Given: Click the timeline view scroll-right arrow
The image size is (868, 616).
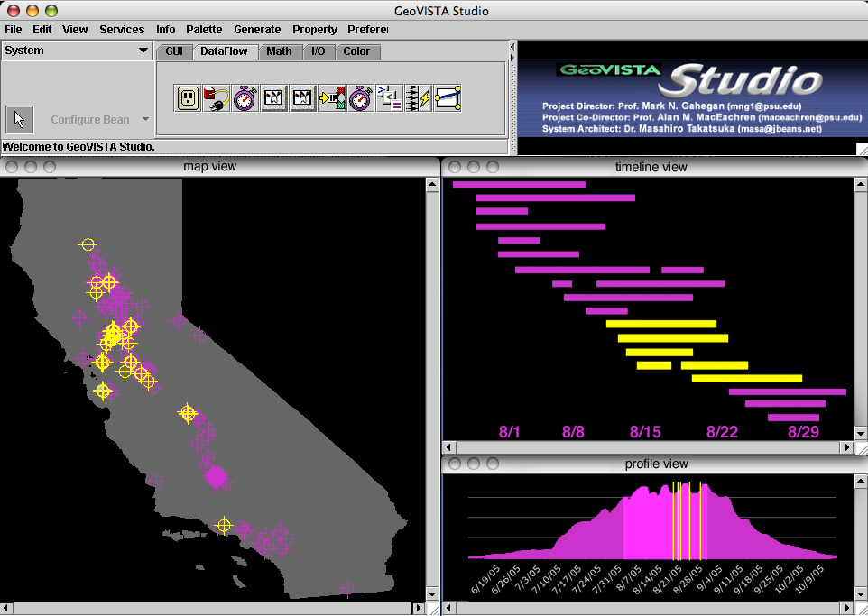Looking at the screenshot, I should click(x=847, y=447).
